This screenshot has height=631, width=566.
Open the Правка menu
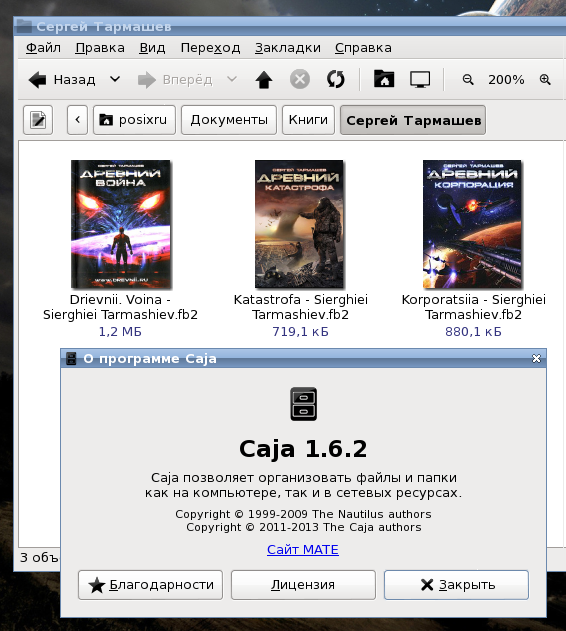pyautogui.click(x=100, y=48)
